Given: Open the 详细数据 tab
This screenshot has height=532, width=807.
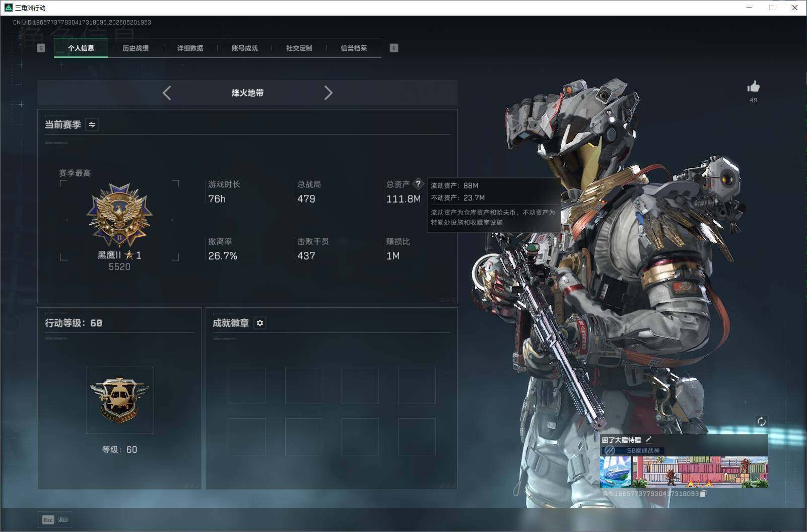Looking at the screenshot, I should 190,48.
